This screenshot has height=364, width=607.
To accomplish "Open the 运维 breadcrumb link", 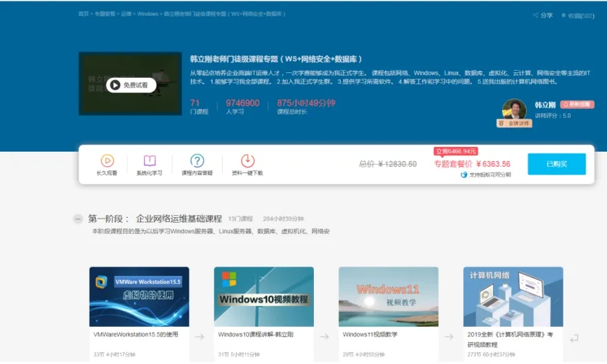I will [126, 14].
